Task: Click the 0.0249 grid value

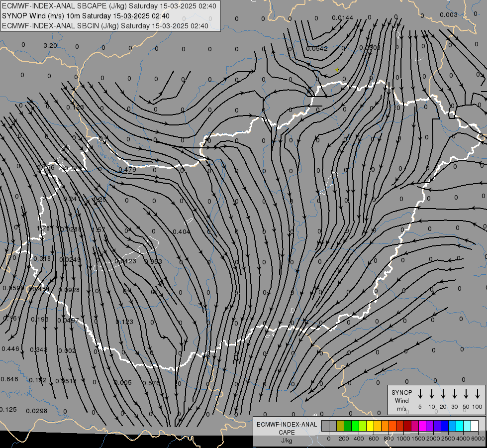Action: pyautogui.click(x=70, y=259)
